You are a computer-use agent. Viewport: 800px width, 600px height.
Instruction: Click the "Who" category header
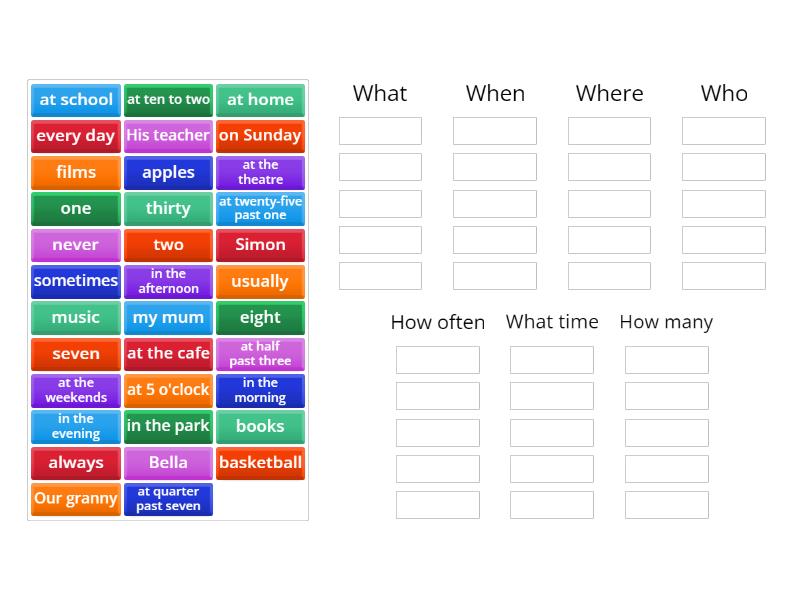723,93
